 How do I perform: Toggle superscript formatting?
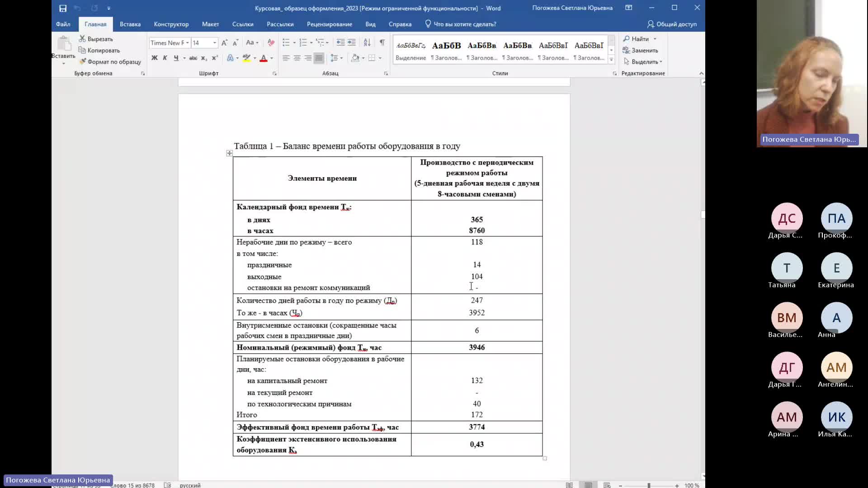pos(215,58)
